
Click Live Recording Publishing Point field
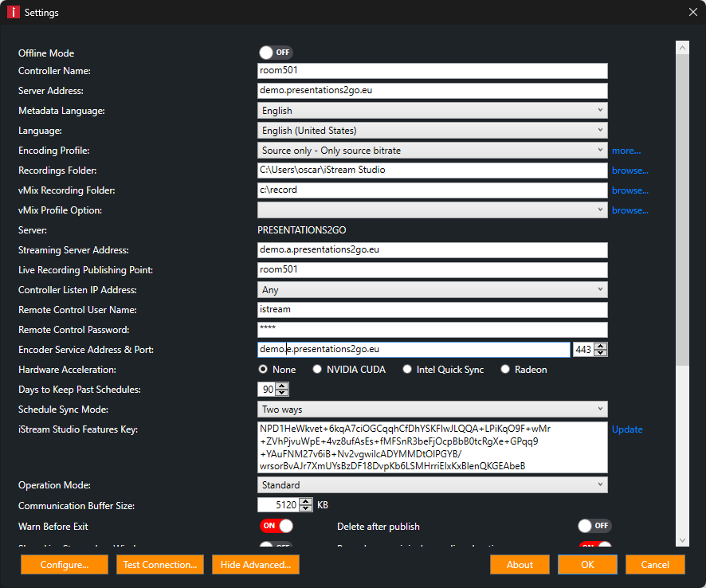click(x=432, y=269)
